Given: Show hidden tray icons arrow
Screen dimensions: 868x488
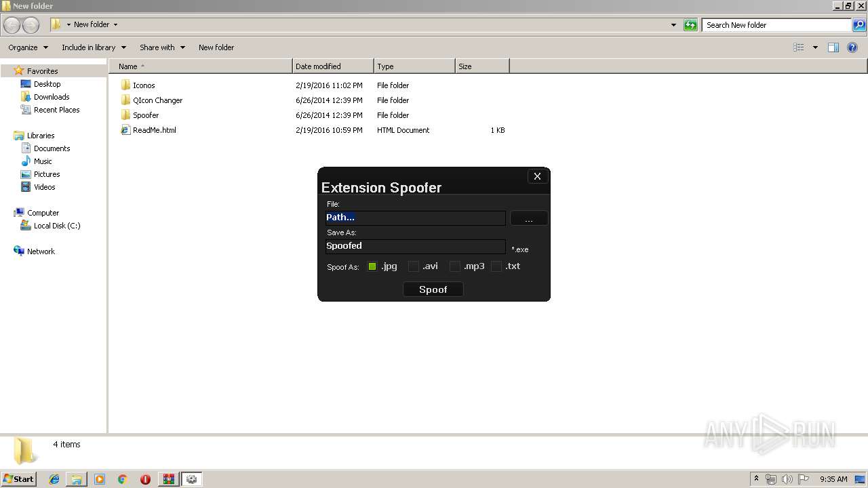Looking at the screenshot, I should tap(757, 479).
